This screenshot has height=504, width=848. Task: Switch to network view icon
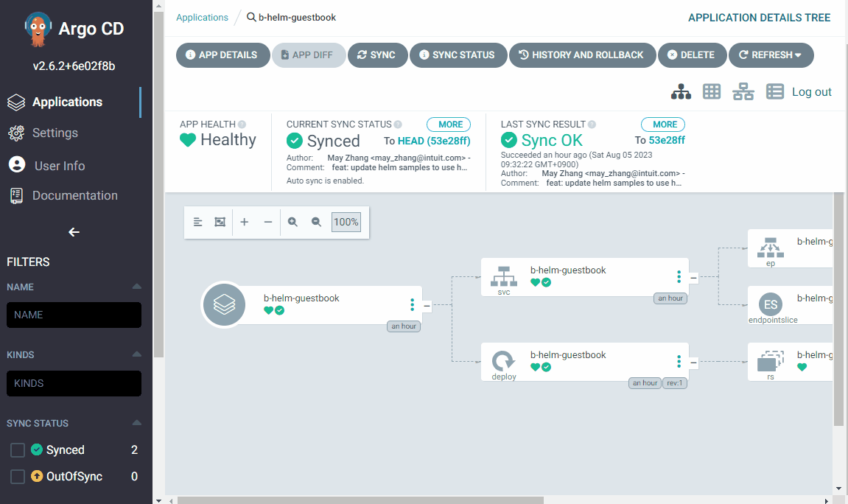point(743,92)
